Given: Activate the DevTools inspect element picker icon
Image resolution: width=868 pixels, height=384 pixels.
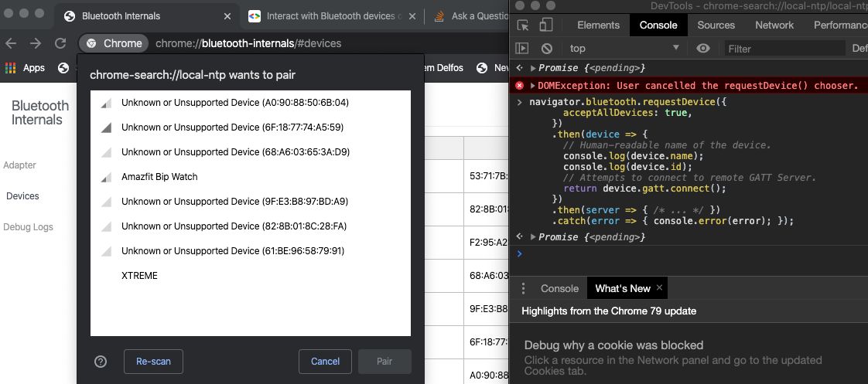Looking at the screenshot, I should [522, 25].
